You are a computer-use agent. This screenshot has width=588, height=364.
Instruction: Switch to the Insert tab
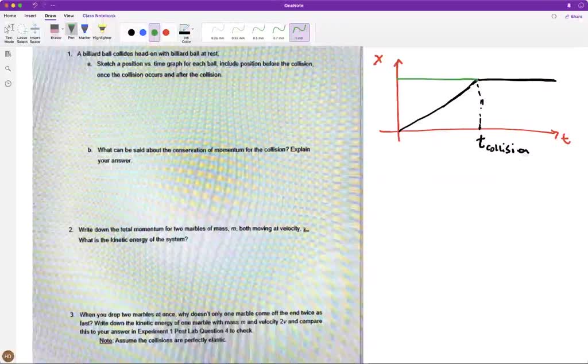click(30, 16)
